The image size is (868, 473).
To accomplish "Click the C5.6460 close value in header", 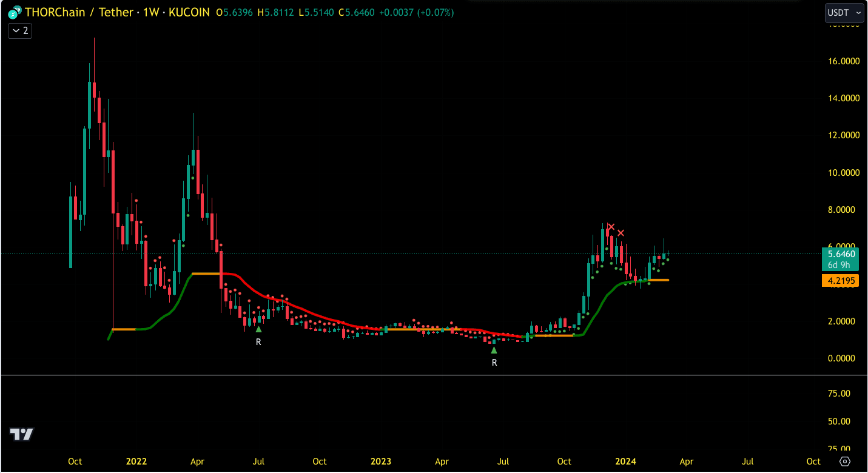I will pos(358,12).
